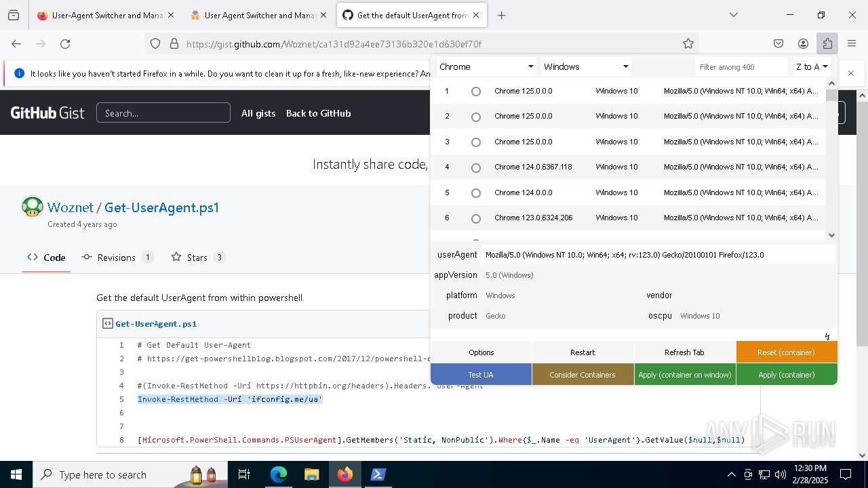Image resolution: width=868 pixels, height=488 pixels.
Task: Open Save to Pocket icon
Action: click(778, 43)
